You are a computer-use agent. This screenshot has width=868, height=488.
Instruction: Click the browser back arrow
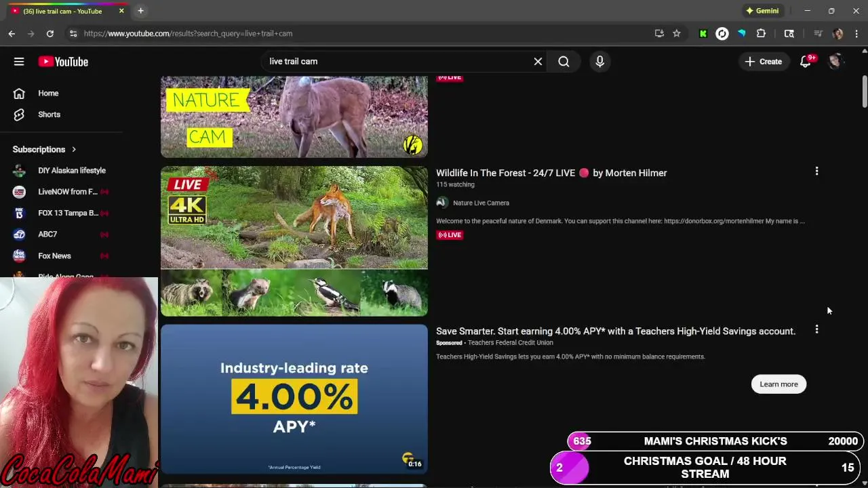pyautogui.click(x=12, y=33)
